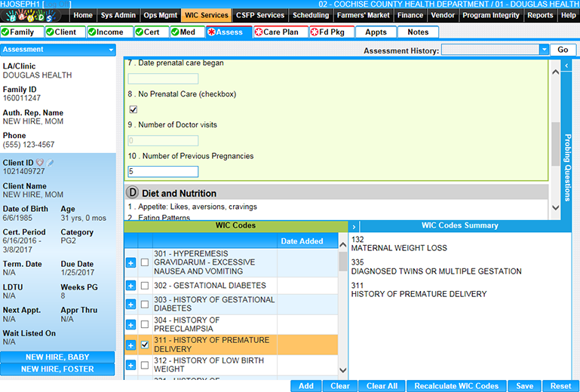The width and height of the screenshot is (580, 392).
Task: Open the Assessment History dropdown
Action: point(544,50)
